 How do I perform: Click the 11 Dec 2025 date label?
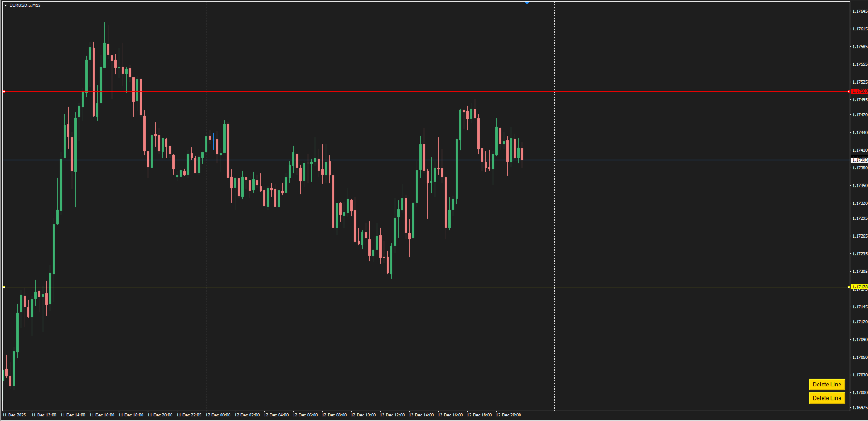pos(14,415)
